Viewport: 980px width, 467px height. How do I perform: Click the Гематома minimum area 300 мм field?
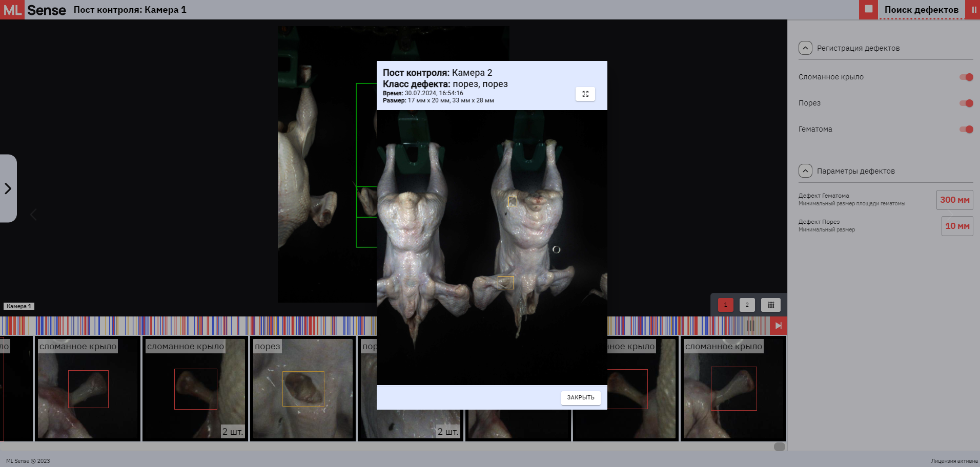point(954,200)
